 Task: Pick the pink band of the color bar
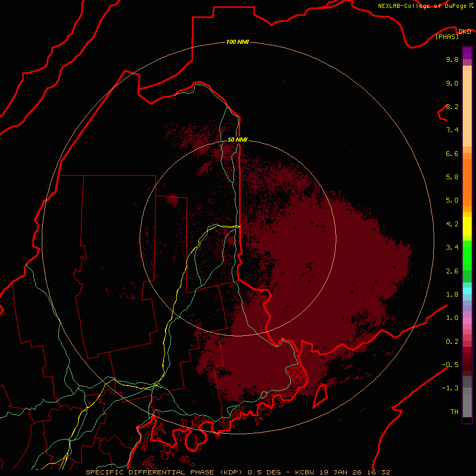pyautogui.click(x=467, y=321)
